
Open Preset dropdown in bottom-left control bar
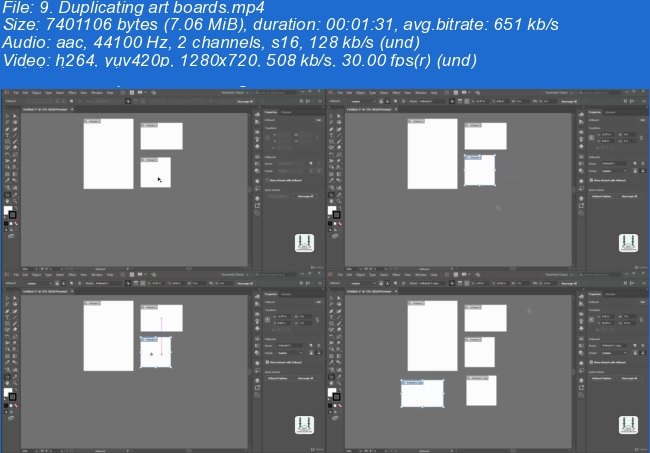tap(39, 283)
